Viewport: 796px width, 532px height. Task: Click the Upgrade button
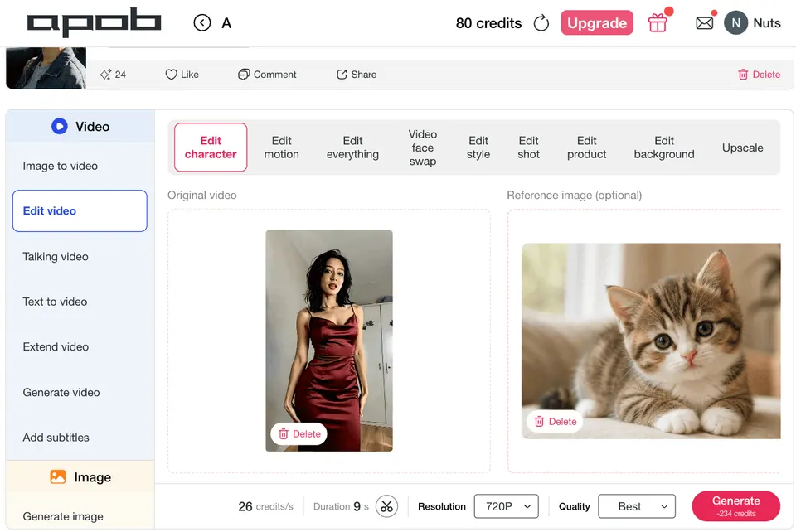pyautogui.click(x=596, y=23)
